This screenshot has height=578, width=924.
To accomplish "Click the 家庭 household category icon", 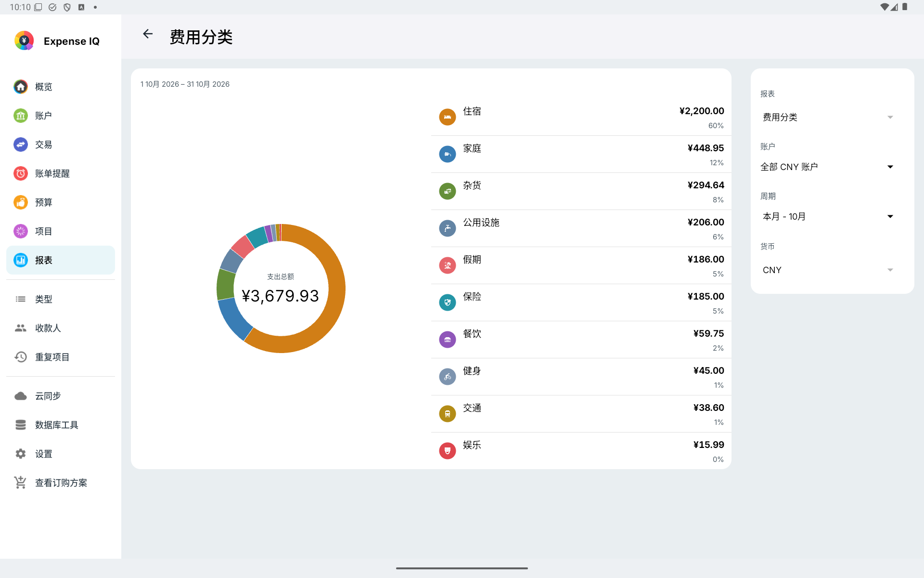I will coord(448,154).
